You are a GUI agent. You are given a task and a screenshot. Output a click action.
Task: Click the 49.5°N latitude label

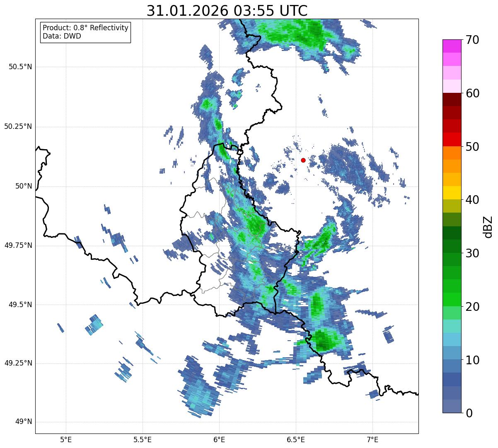[20, 305]
